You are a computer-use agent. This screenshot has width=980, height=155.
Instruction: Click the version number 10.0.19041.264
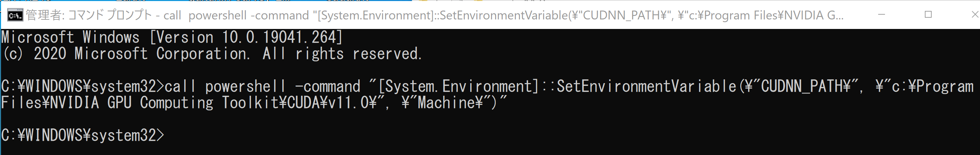(279, 37)
